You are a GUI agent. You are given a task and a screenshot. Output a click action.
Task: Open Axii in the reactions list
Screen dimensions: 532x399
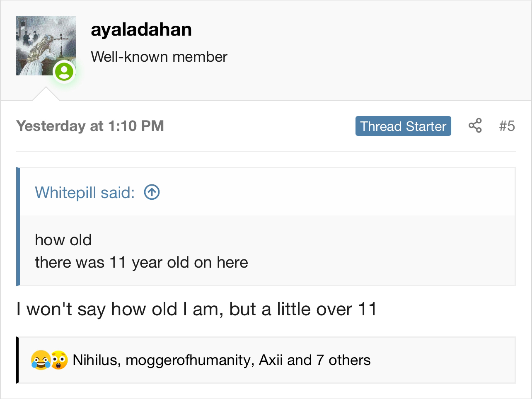(271, 360)
